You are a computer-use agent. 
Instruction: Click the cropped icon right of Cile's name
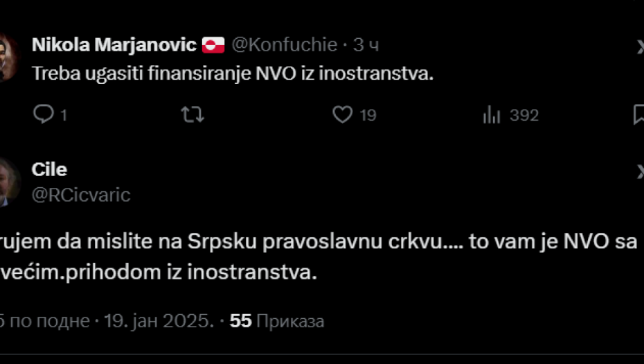pos(640,171)
